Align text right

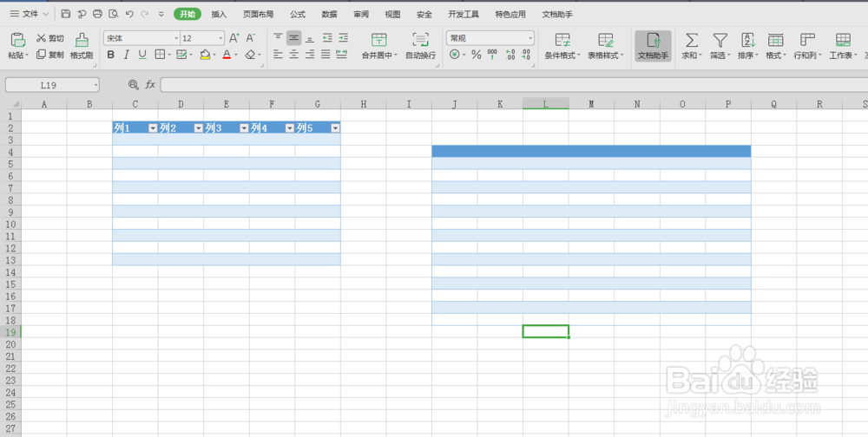(310, 55)
